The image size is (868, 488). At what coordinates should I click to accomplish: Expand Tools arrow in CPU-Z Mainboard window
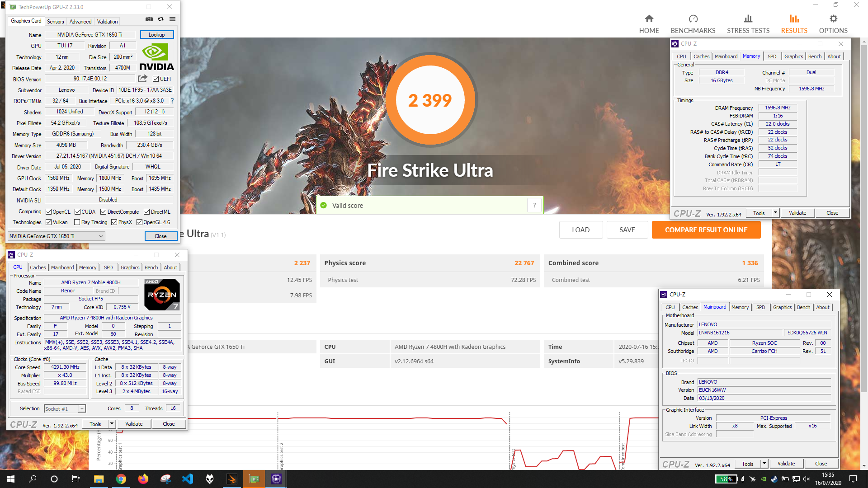click(764, 464)
